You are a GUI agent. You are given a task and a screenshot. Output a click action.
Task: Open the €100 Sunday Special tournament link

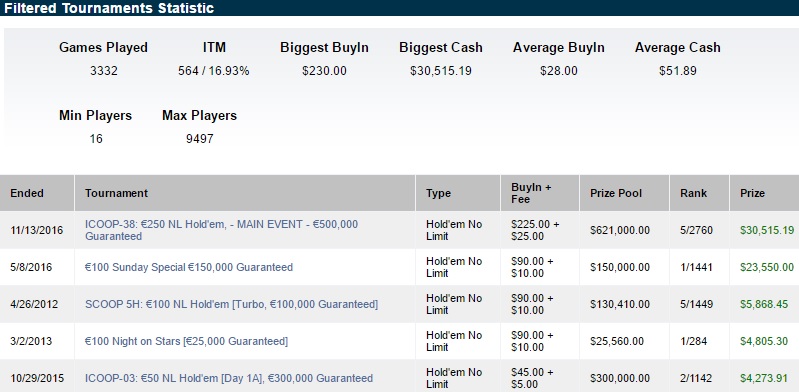[189, 267]
